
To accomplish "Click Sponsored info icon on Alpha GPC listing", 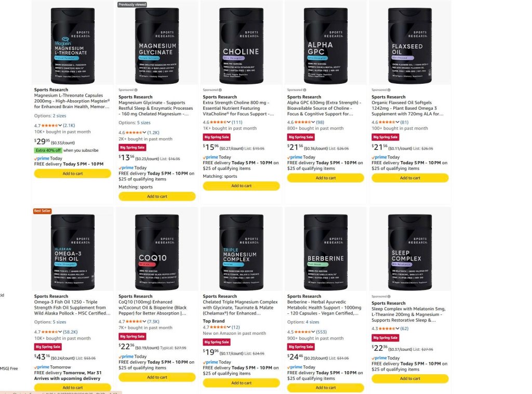I will pos(304,90).
